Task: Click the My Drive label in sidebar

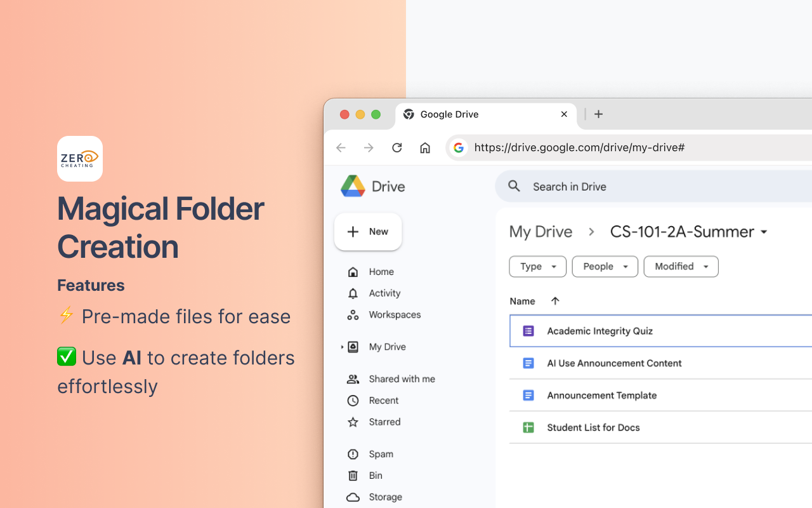Action: pyautogui.click(x=387, y=347)
